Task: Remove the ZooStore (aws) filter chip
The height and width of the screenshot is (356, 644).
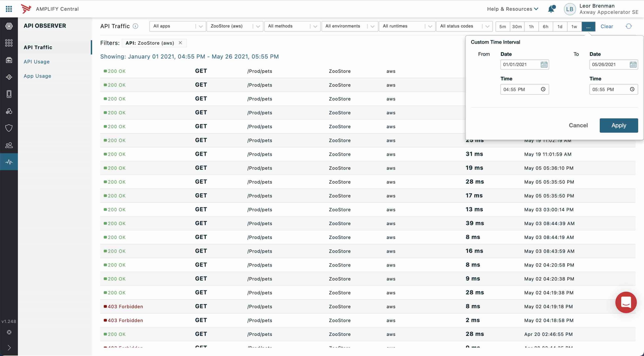Action: pos(180,43)
